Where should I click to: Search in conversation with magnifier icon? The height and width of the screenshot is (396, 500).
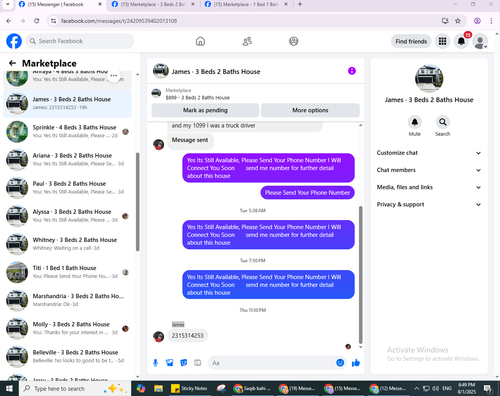click(x=442, y=122)
